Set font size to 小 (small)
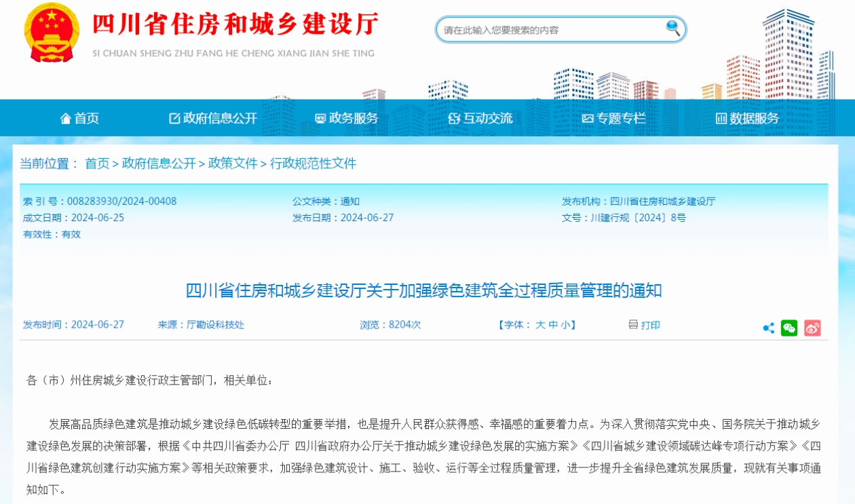This screenshot has width=855, height=504. click(565, 325)
